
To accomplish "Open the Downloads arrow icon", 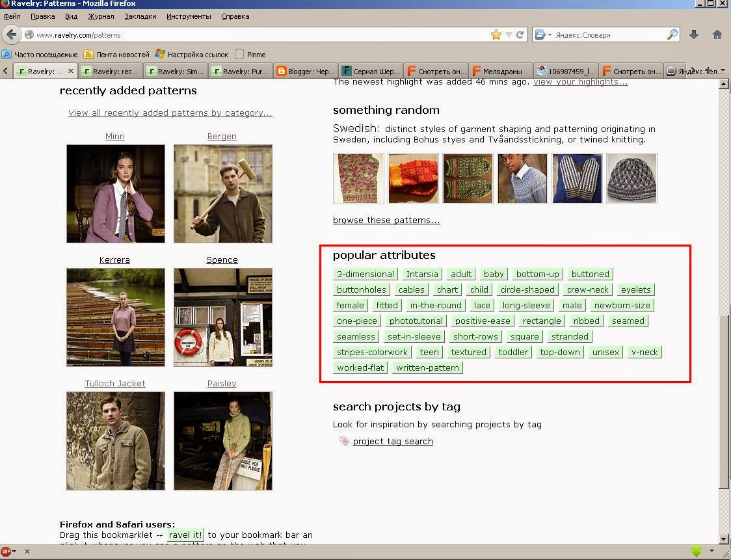I will 694,34.
